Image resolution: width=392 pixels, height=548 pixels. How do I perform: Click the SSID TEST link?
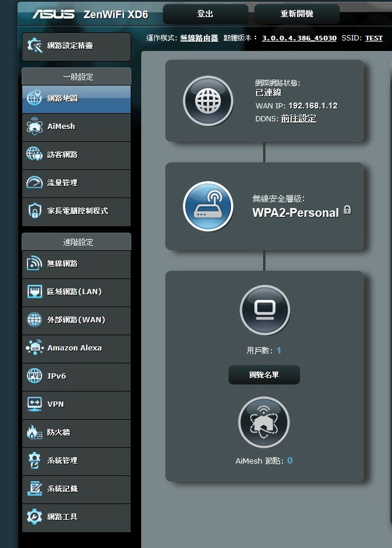(374, 38)
